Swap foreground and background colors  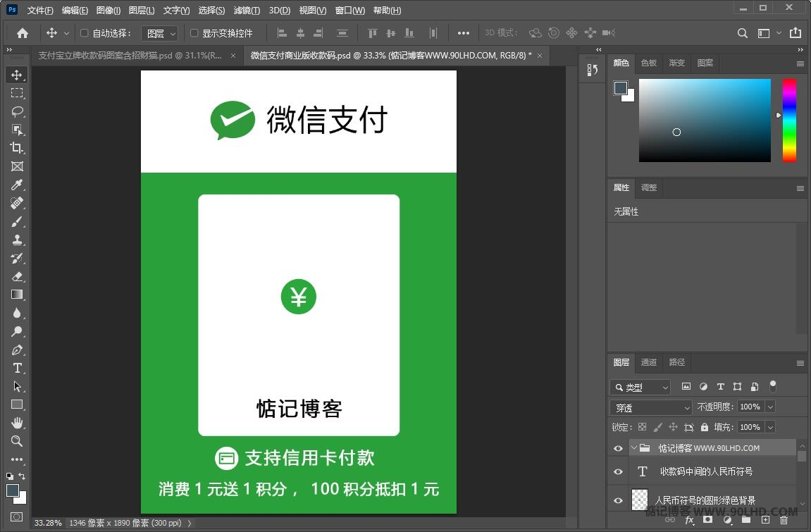point(22,476)
